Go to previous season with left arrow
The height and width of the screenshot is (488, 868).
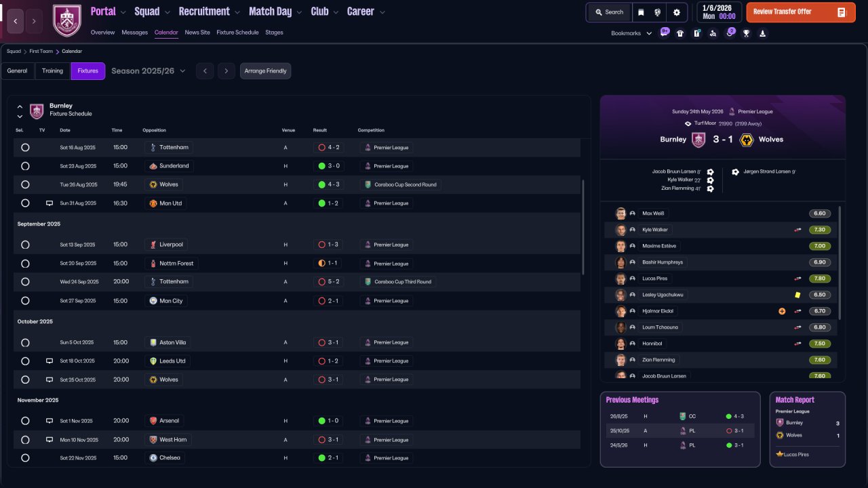(x=205, y=71)
